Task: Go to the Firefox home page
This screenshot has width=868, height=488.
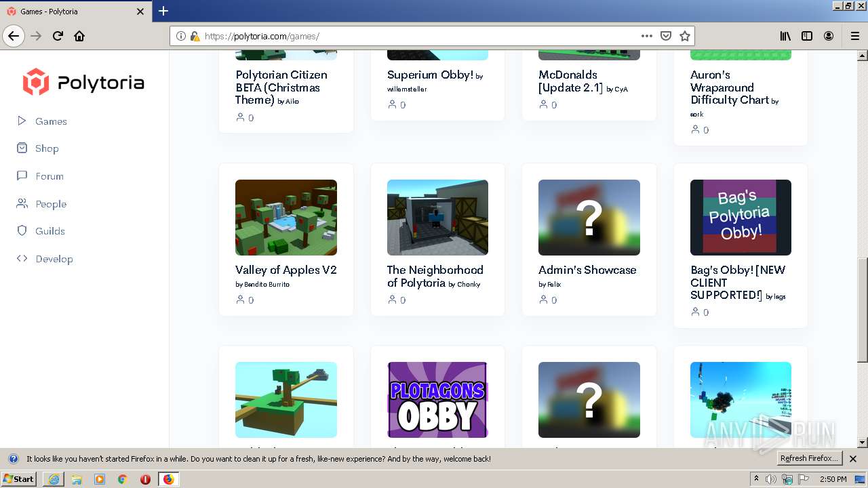Action: (x=79, y=36)
